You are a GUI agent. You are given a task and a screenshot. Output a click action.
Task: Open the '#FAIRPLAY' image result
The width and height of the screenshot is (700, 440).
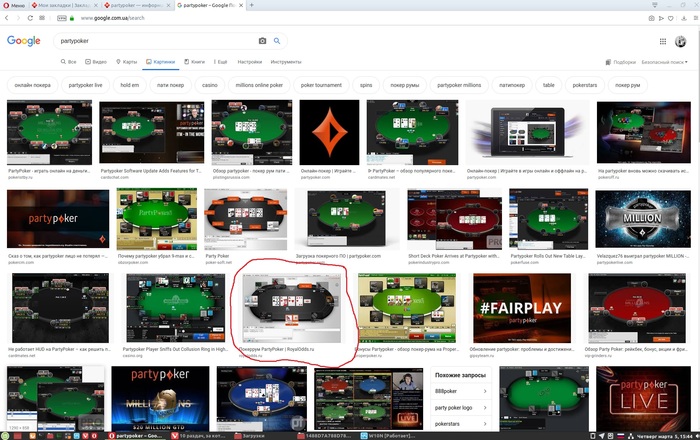pyautogui.click(x=521, y=308)
